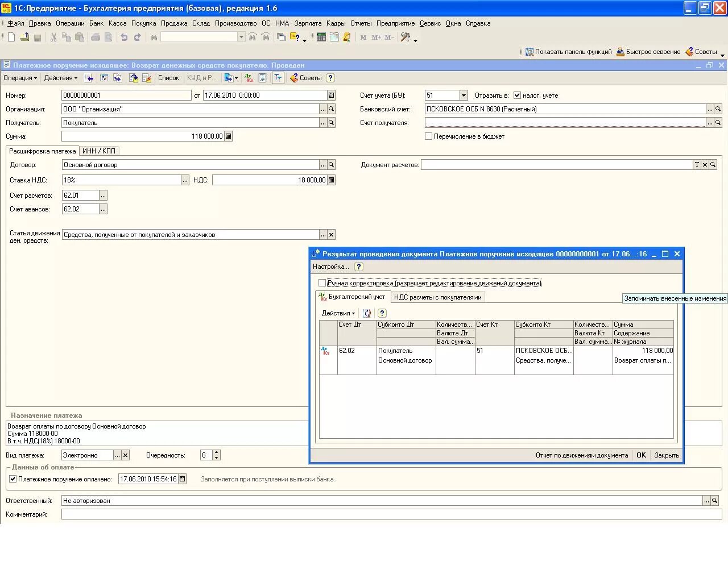Open the calendar picker beside the date field
The height and width of the screenshot is (582, 728).
point(332,95)
